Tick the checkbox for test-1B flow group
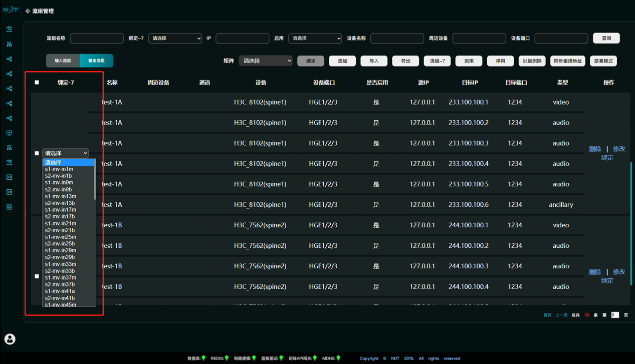The width and height of the screenshot is (635, 364). click(x=37, y=276)
